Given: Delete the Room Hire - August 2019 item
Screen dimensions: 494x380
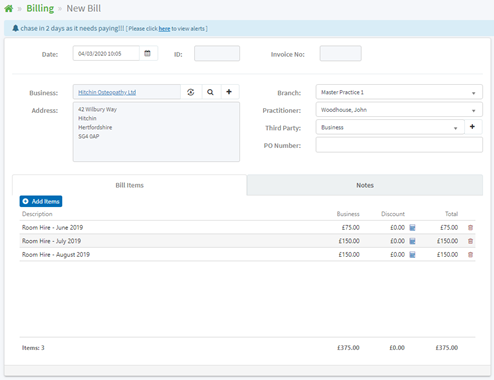Looking at the screenshot, I should pyautogui.click(x=470, y=255).
